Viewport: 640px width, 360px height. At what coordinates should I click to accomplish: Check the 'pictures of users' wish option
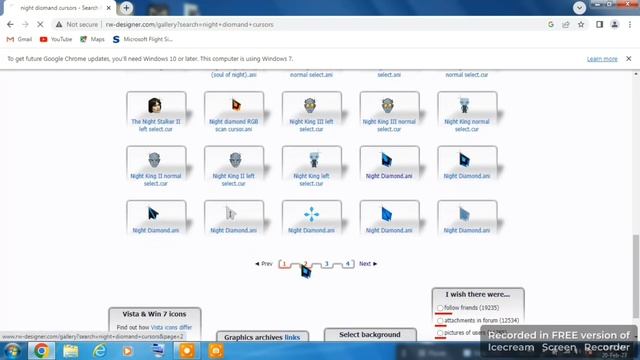click(440, 333)
